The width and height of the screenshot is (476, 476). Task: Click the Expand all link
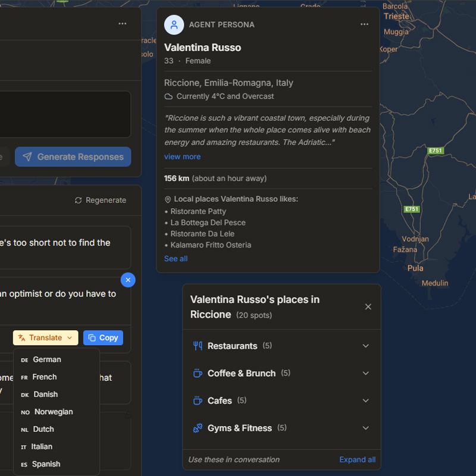(357, 459)
